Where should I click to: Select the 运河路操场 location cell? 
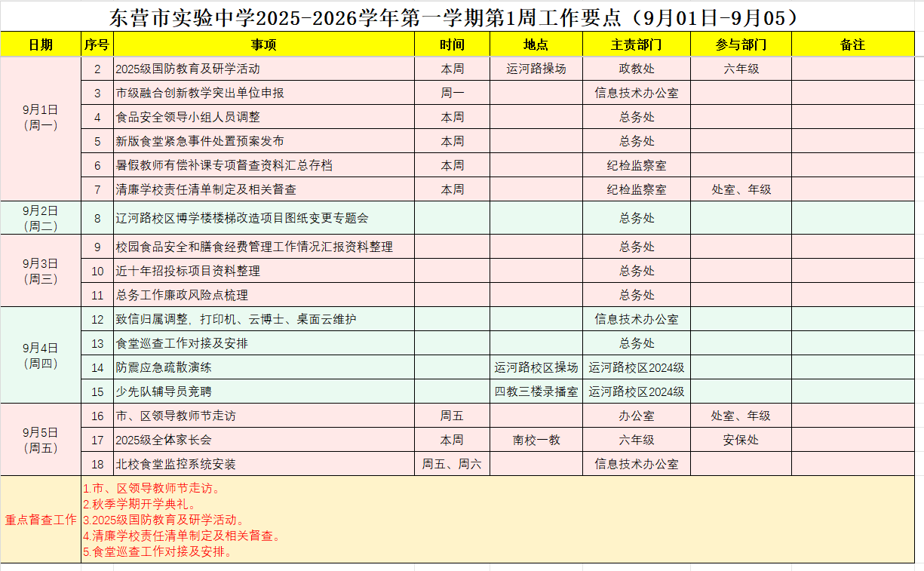(536, 69)
